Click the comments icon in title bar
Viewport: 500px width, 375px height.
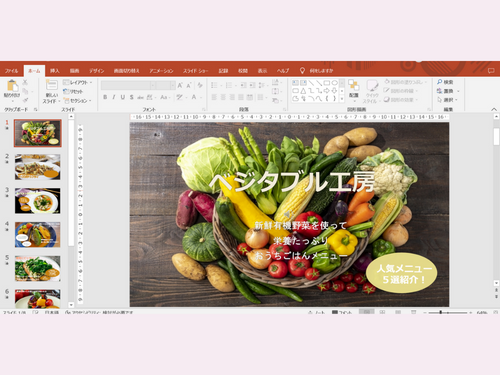(491, 71)
